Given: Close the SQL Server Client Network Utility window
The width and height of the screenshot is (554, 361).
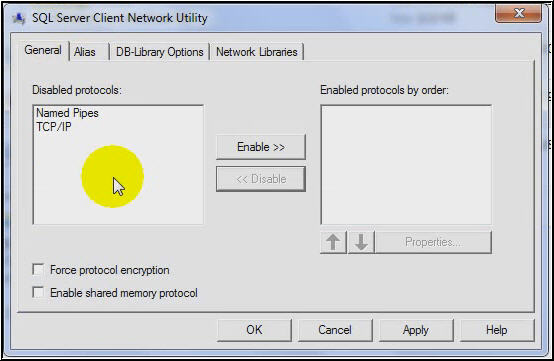Looking at the screenshot, I should [x=518, y=13].
